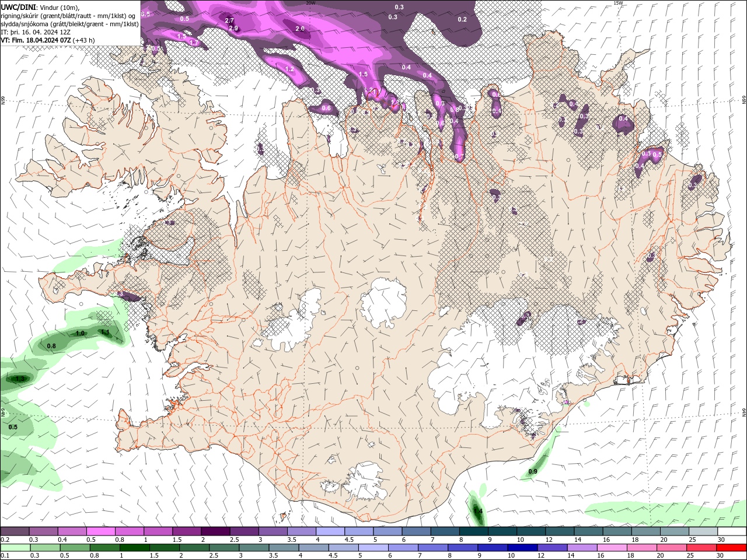The image size is (747, 560).
Task: Click the UWC/DINI title text
Action: click(18, 7)
